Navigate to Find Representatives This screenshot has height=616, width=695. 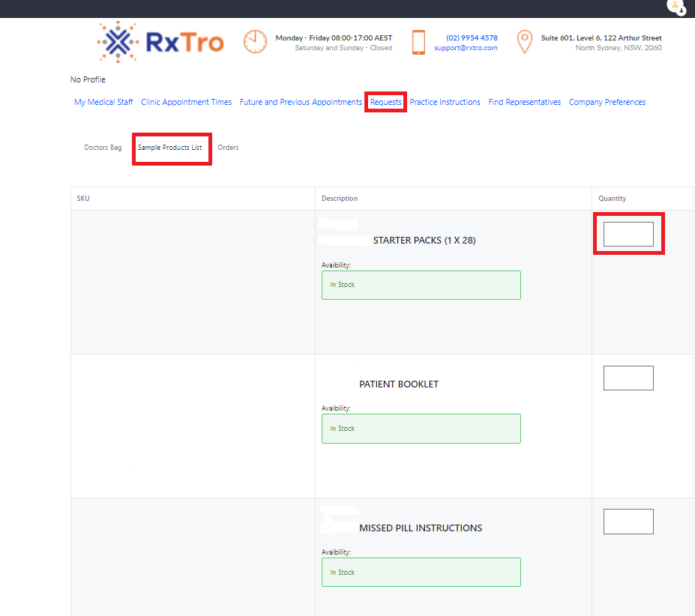click(524, 102)
